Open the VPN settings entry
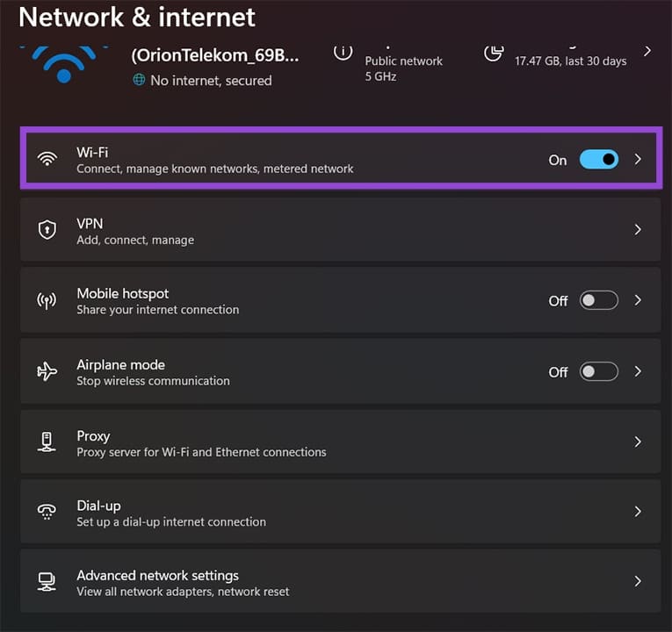Viewport: 672px width, 632px height. [x=339, y=230]
